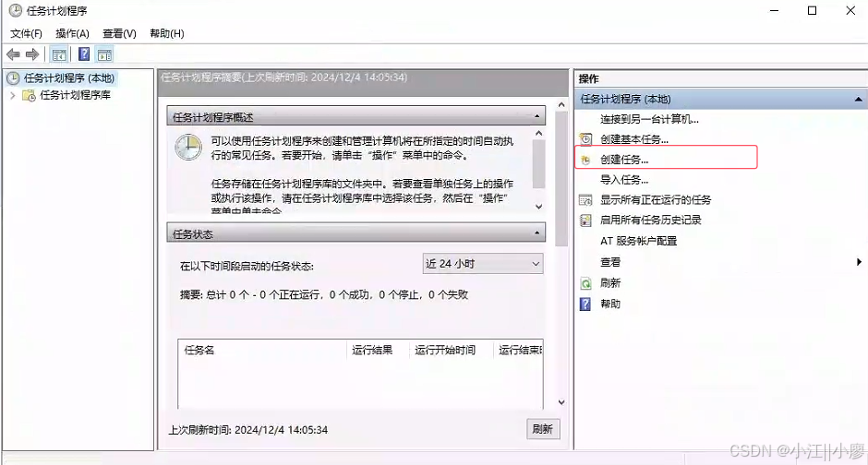Click 显示所有正在运行的任务 action
The image size is (868, 465).
[x=656, y=200]
